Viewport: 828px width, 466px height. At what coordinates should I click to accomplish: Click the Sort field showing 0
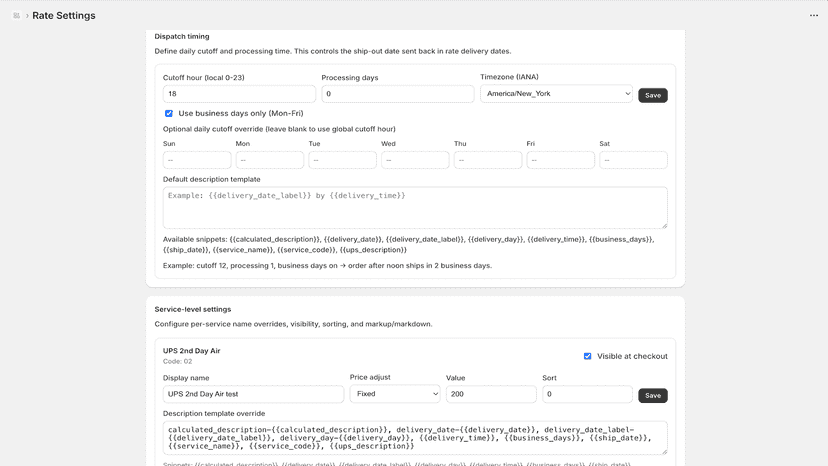pyautogui.click(x=587, y=394)
